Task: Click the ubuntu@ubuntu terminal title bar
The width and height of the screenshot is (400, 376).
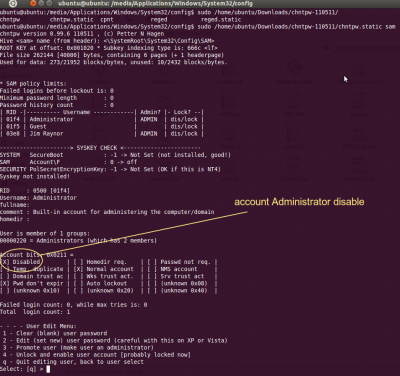Action: coord(155,3)
